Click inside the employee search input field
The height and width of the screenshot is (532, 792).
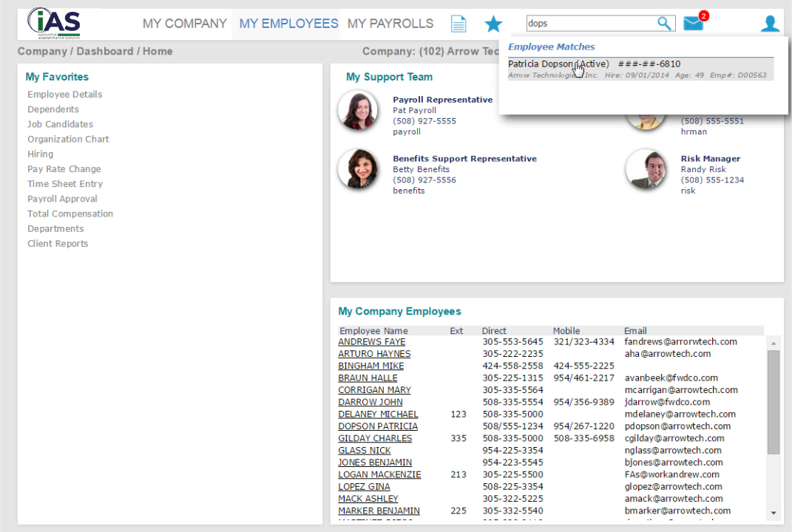point(592,23)
